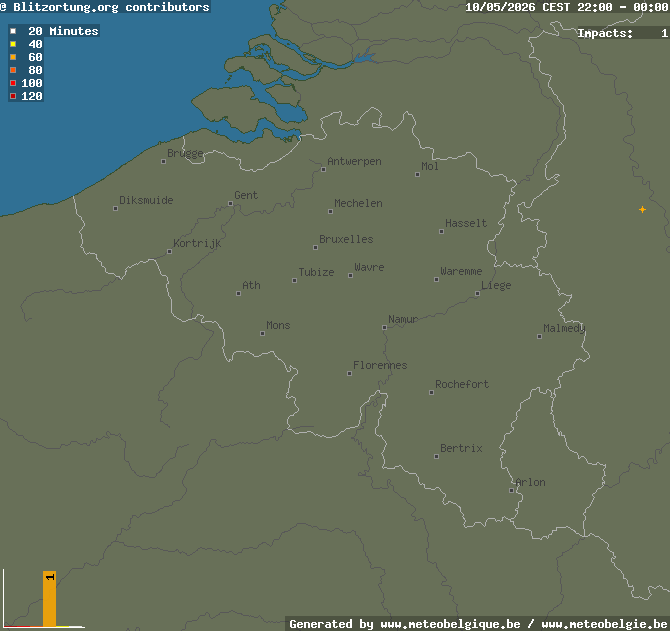This screenshot has height=631, width=670.
Task: Click the Rochefort city label
Action: (x=462, y=384)
